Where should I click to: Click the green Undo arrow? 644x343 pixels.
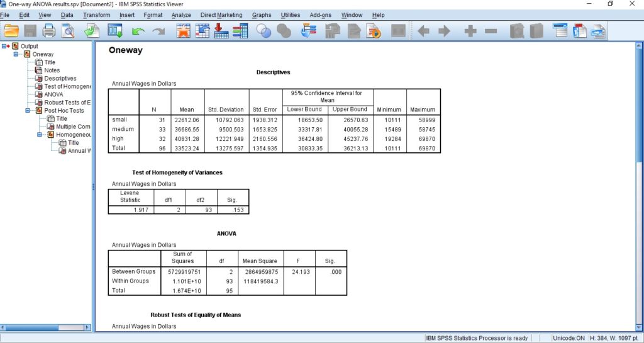click(x=138, y=31)
